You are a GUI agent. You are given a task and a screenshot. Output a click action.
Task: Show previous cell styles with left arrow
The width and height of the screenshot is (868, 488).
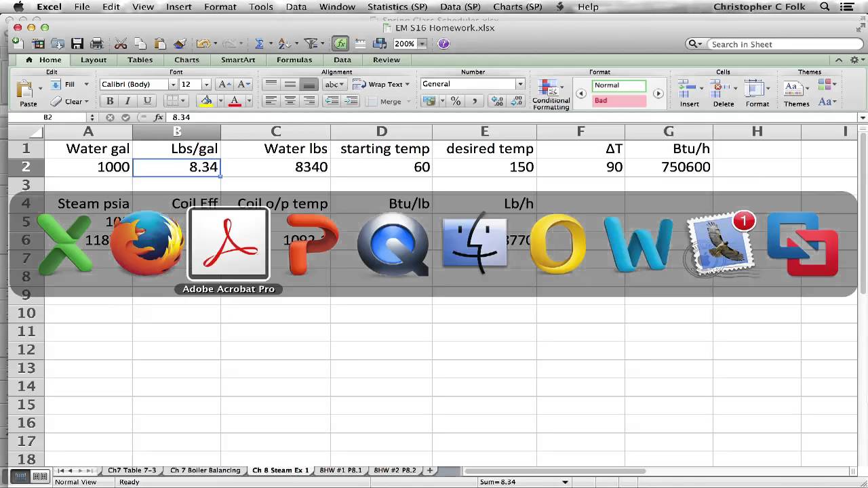tap(581, 94)
